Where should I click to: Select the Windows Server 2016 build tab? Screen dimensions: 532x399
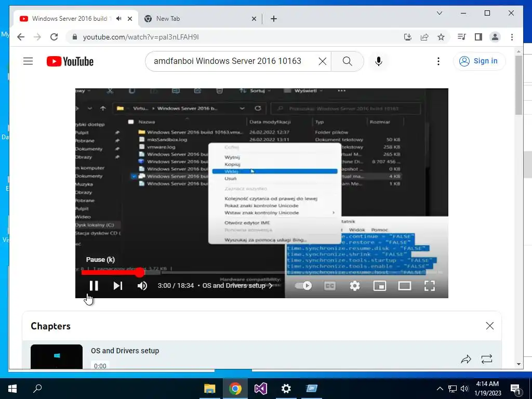coord(69,19)
